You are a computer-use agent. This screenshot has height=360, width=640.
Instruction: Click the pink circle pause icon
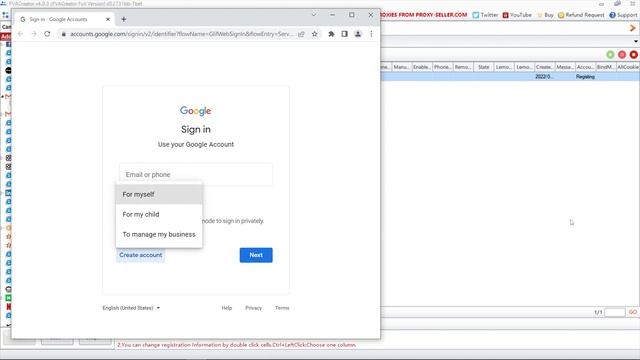pos(622,54)
